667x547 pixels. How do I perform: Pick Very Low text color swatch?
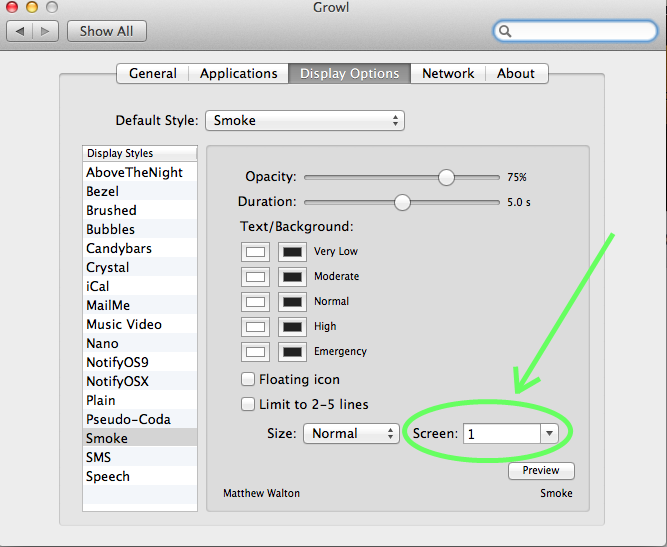click(255, 252)
